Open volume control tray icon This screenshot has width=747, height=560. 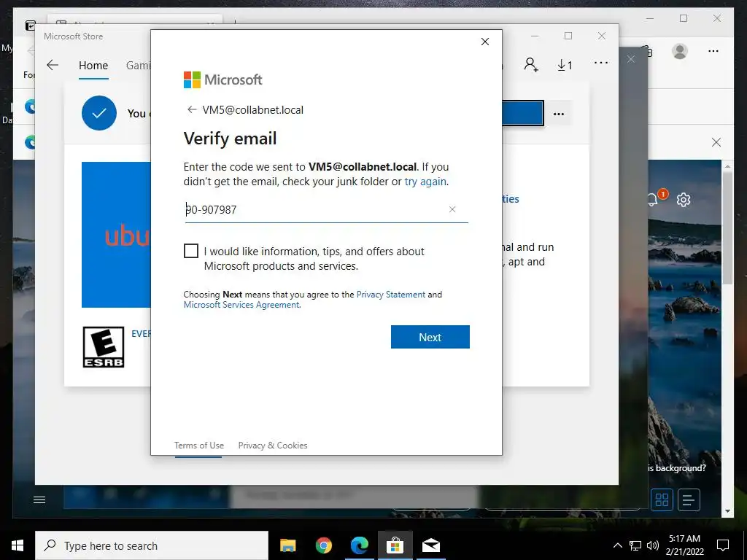653,545
